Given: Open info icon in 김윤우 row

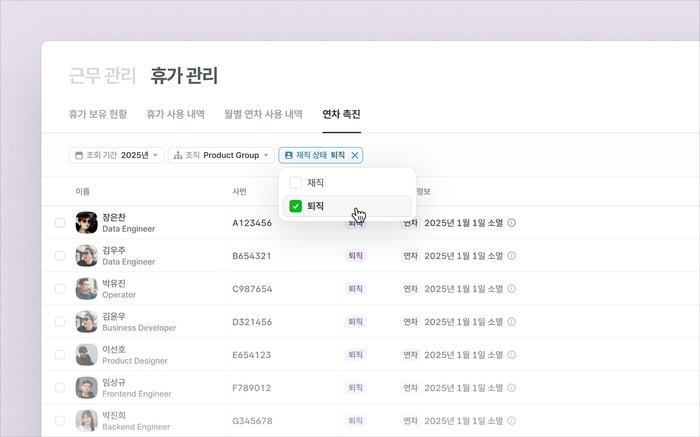Looking at the screenshot, I should pyautogui.click(x=512, y=322).
